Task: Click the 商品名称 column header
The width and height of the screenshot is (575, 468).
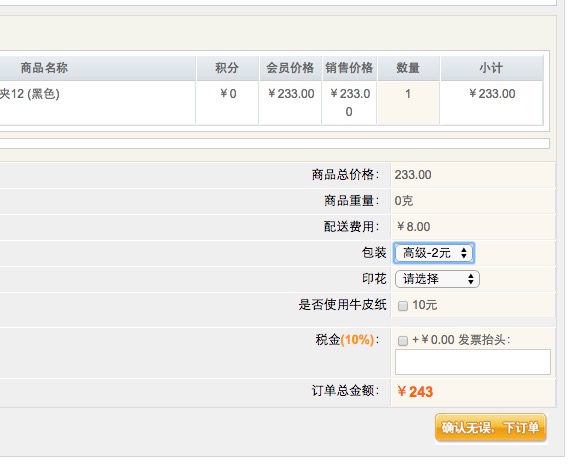Action: pos(44,68)
